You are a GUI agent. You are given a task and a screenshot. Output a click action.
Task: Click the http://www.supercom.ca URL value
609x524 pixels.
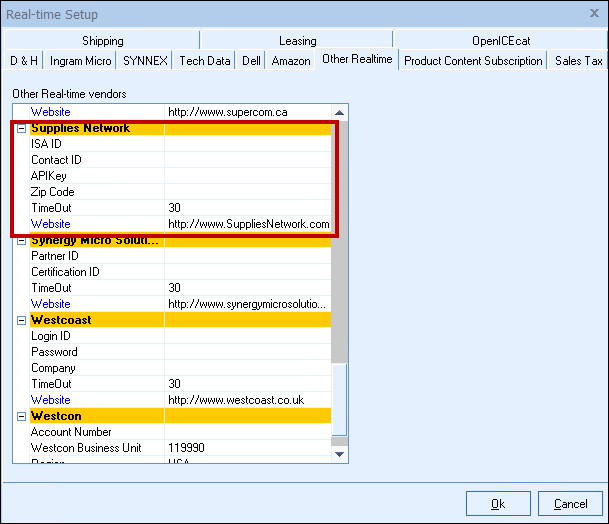click(x=228, y=112)
